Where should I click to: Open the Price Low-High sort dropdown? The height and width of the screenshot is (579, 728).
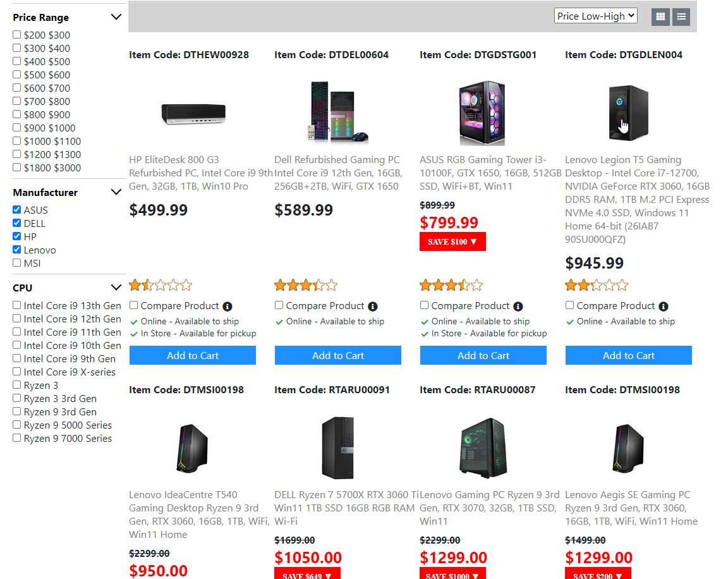click(x=595, y=16)
